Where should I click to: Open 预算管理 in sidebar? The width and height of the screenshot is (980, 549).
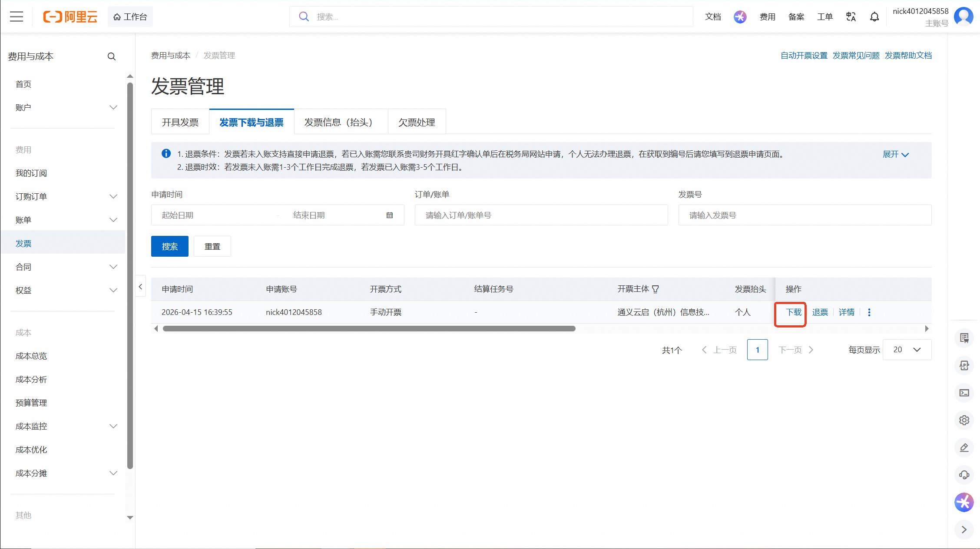[x=31, y=403]
